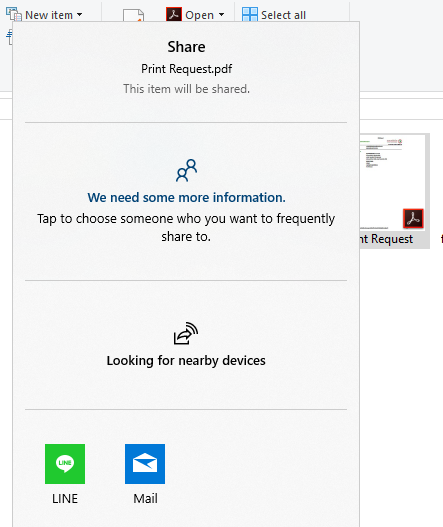Click the New item icon in ribbon
Image resolution: width=443 pixels, height=527 pixels.
coord(14,14)
